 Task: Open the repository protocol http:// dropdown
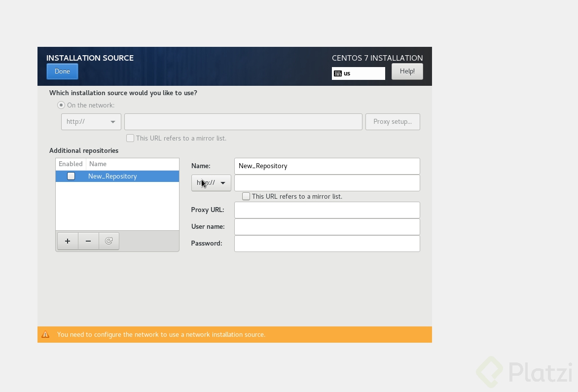point(211,183)
